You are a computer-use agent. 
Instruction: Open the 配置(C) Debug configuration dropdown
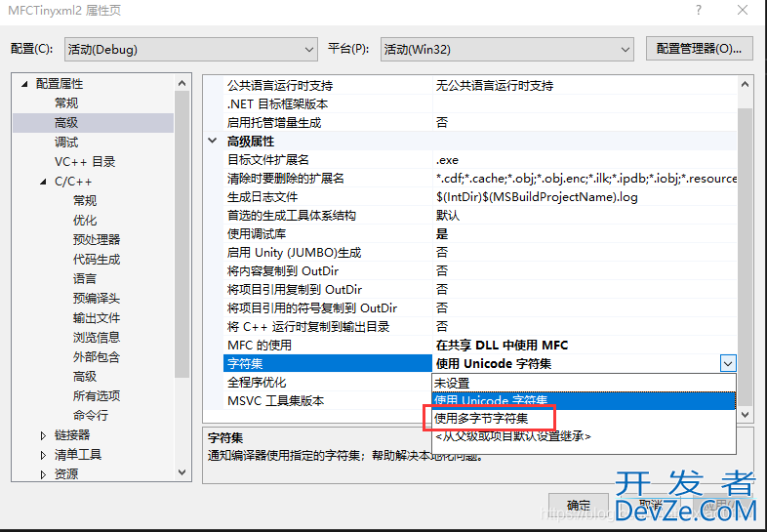[x=190, y=50]
